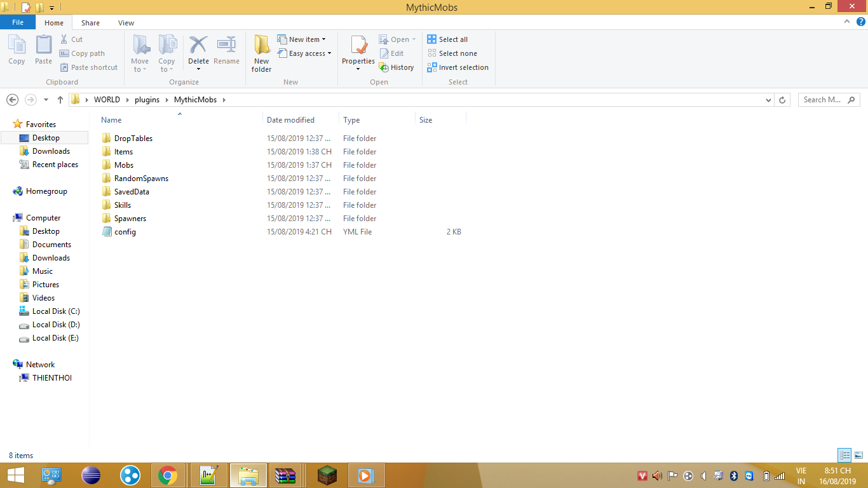
Task: Open WinRAR from the taskbar
Action: 285,475
